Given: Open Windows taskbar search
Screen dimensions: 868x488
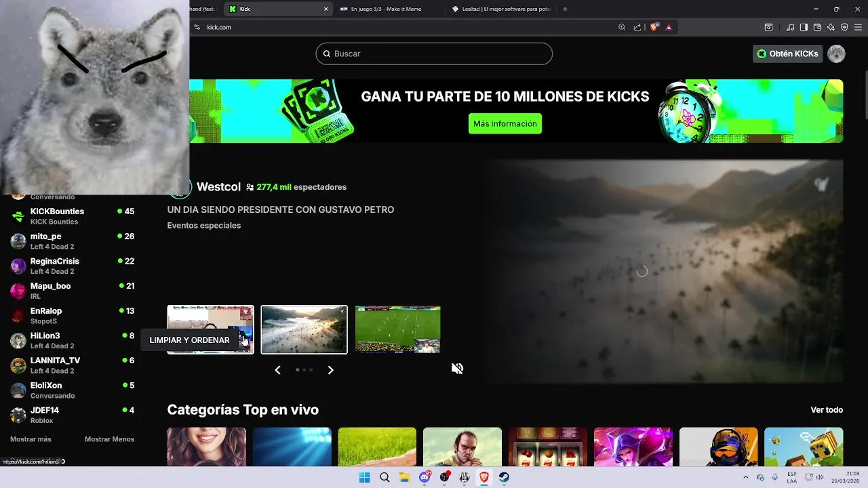Looking at the screenshot, I should 384,477.
